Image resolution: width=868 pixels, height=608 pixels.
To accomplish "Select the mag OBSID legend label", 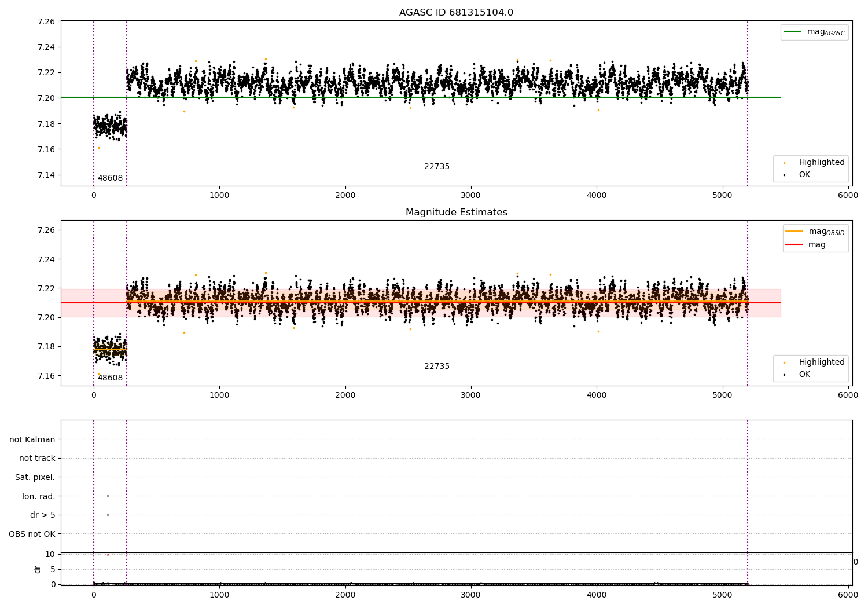I will pos(827,232).
